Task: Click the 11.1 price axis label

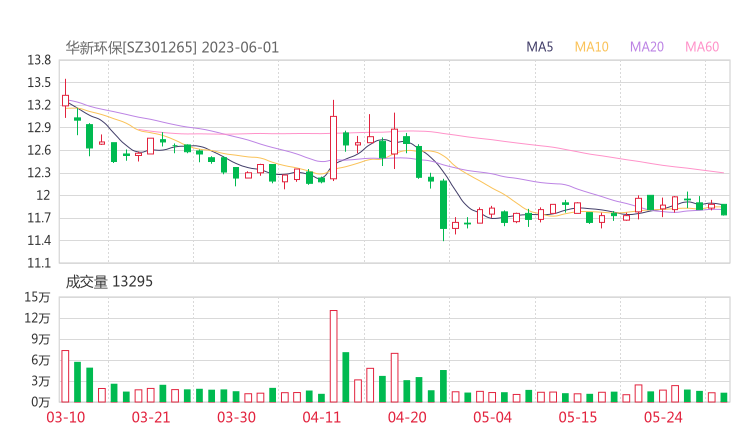Action: point(39,262)
